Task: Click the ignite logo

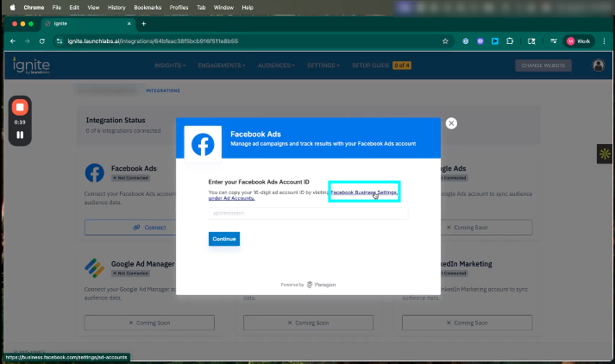Action: tap(31, 65)
